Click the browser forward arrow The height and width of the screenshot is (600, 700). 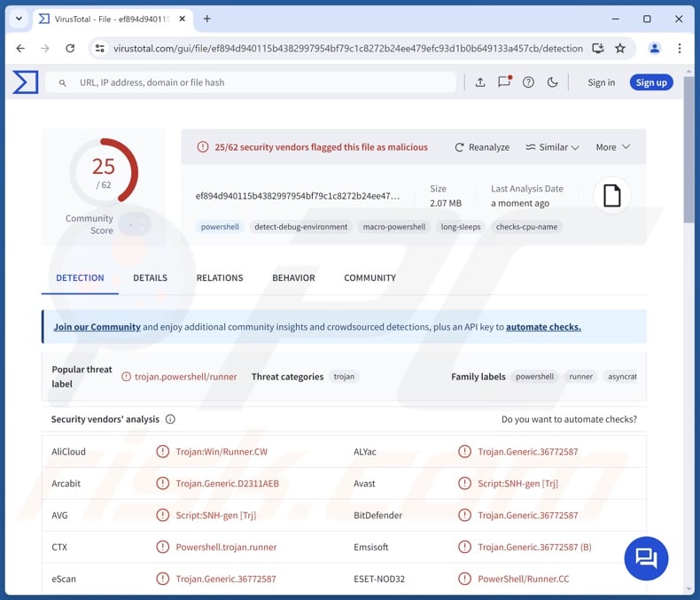(45, 48)
